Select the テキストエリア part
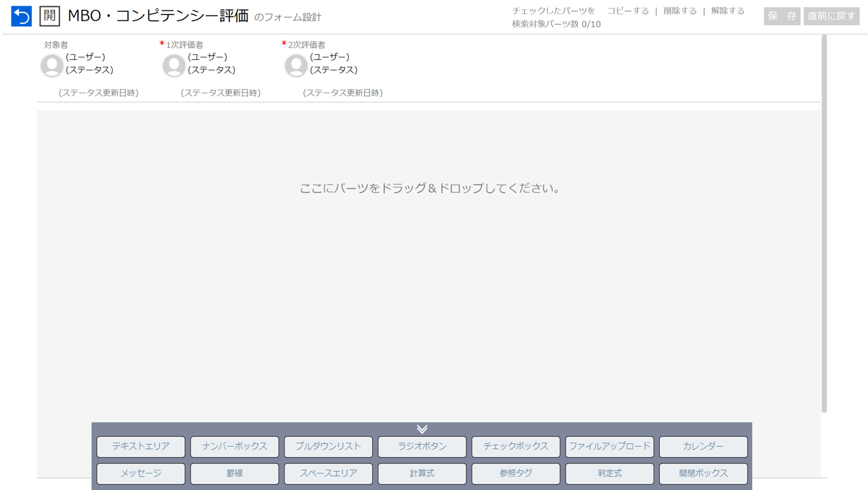This screenshot has width=868, height=490. [141, 447]
